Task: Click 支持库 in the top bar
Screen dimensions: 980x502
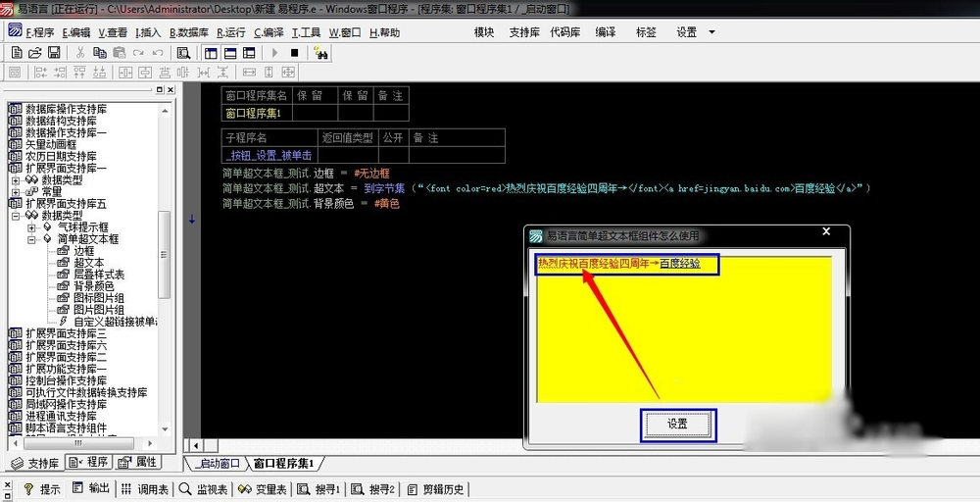Action: point(523,32)
